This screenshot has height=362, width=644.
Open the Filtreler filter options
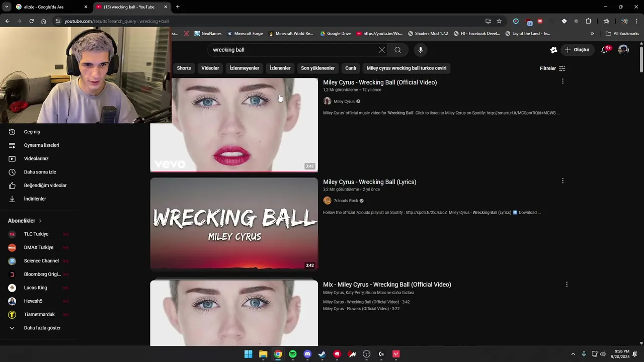(x=552, y=68)
